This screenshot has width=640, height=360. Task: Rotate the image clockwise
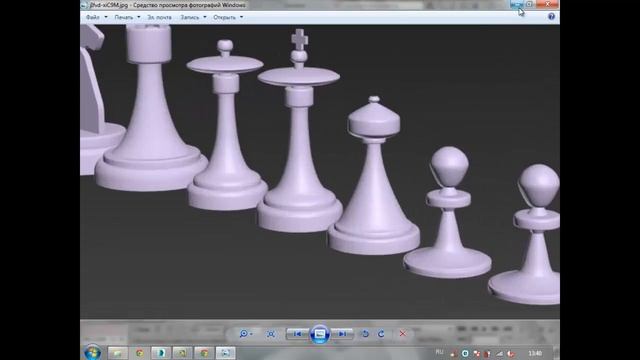tap(381, 334)
